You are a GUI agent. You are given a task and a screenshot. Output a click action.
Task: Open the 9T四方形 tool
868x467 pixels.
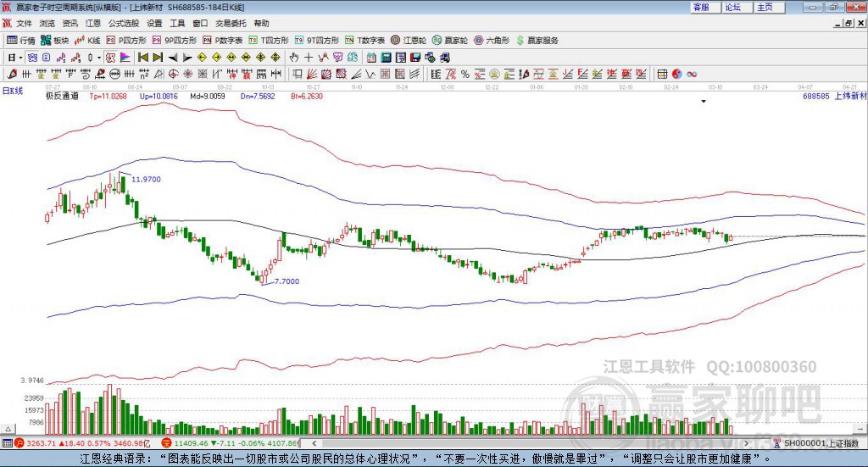point(317,41)
